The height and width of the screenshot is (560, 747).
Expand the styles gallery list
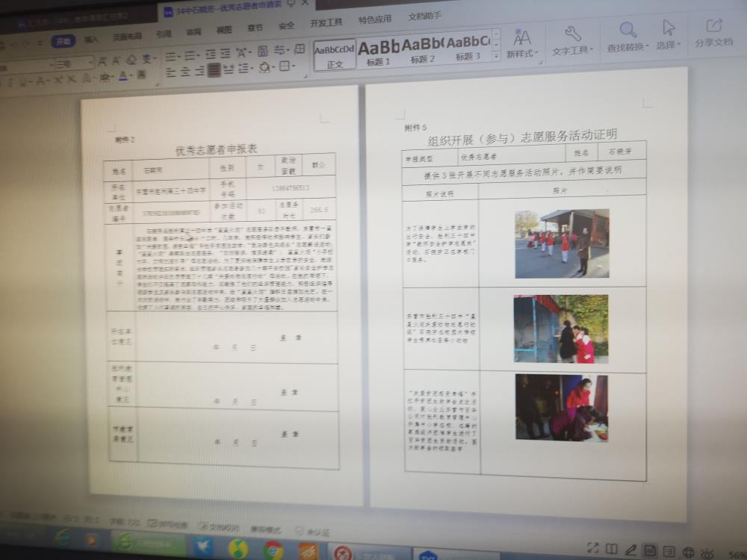click(x=496, y=56)
